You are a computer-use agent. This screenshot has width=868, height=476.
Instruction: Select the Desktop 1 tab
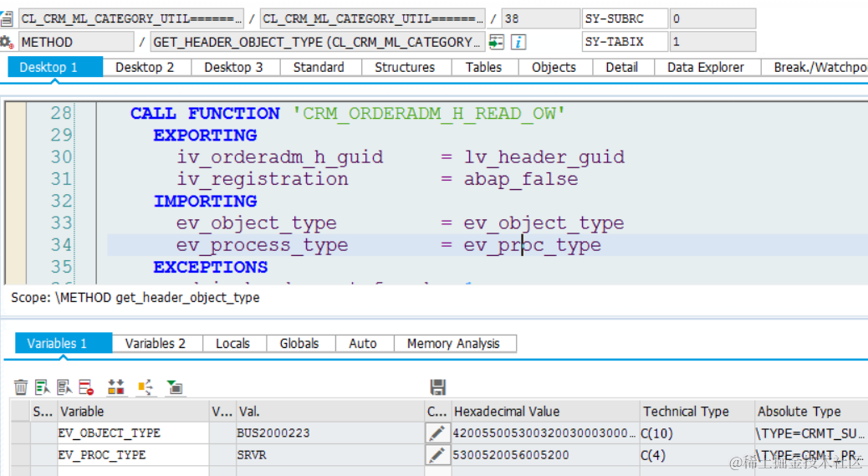[x=55, y=68]
